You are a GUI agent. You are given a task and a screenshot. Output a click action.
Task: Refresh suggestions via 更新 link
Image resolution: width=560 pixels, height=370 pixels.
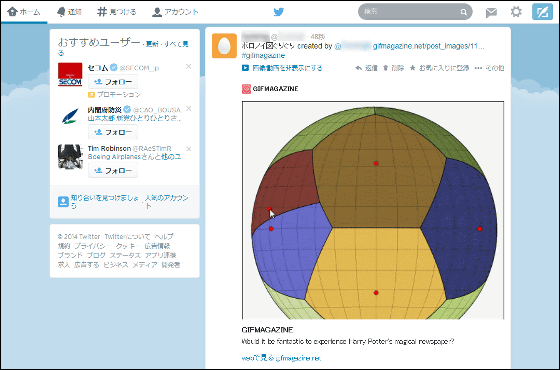[152, 44]
